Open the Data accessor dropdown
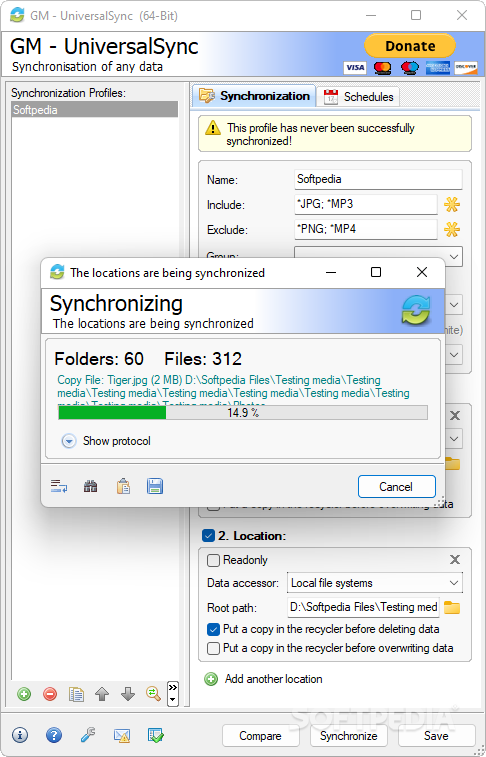Viewport: 486px width, 757px height. pyautogui.click(x=375, y=583)
